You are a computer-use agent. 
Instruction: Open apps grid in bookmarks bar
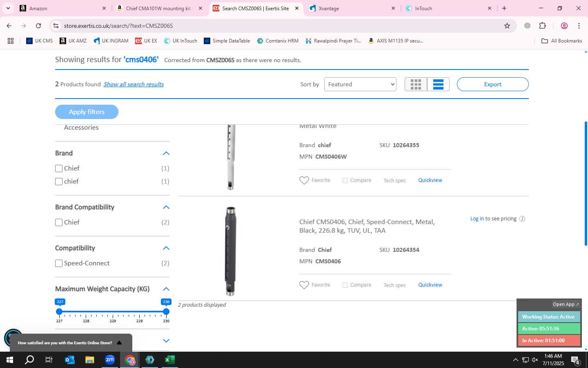11,41
